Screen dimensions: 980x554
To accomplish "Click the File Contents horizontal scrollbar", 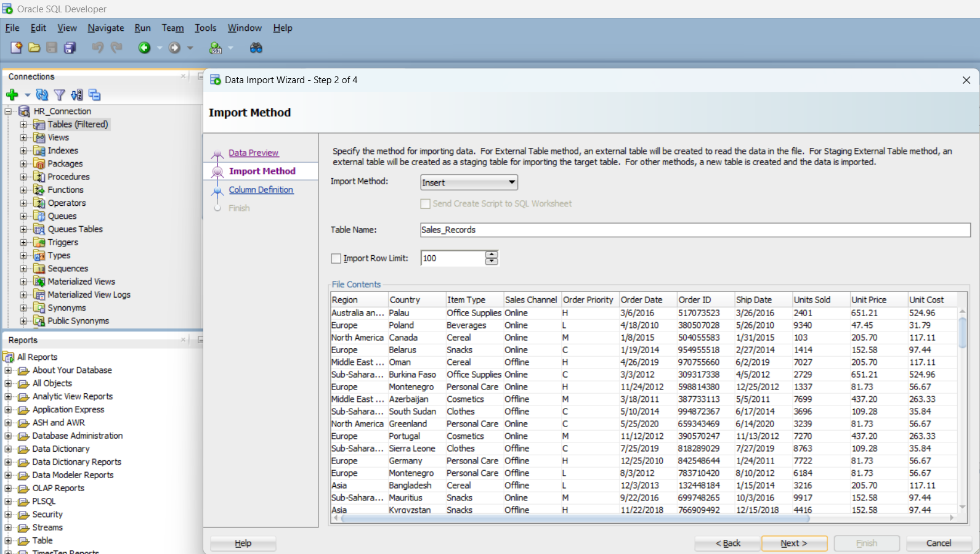I will point(575,518).
